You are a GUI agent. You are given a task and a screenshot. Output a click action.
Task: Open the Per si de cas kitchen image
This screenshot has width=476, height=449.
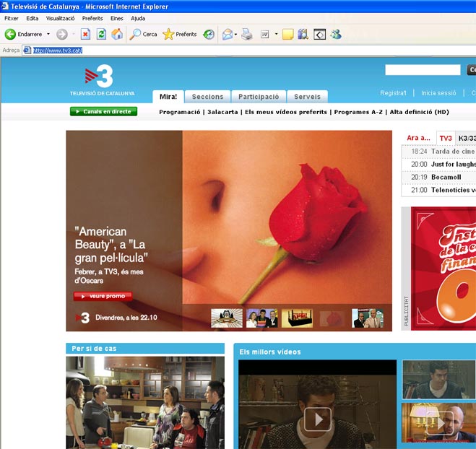click(x=145, y=403)
